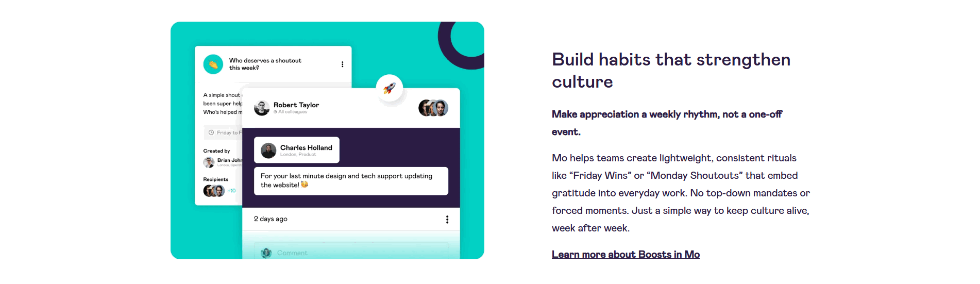Click the Who deserves a shoutout title

(265, 64)
